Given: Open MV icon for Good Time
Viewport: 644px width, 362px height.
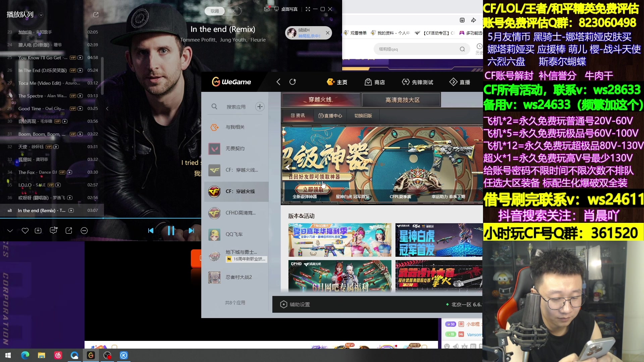Looking at the screenshot, I should [80, 109].
